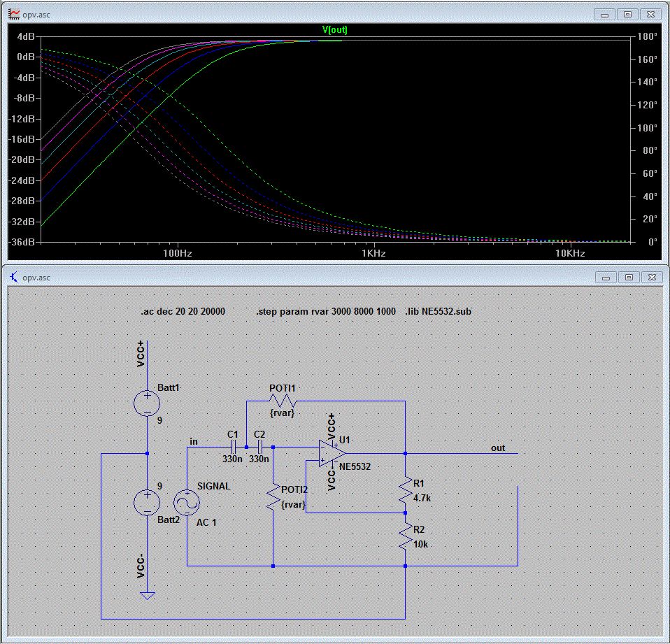Viewport: 670px width, 644px height.
Task: Click the .step param rvar directive
Action: [x=326, y=311]
